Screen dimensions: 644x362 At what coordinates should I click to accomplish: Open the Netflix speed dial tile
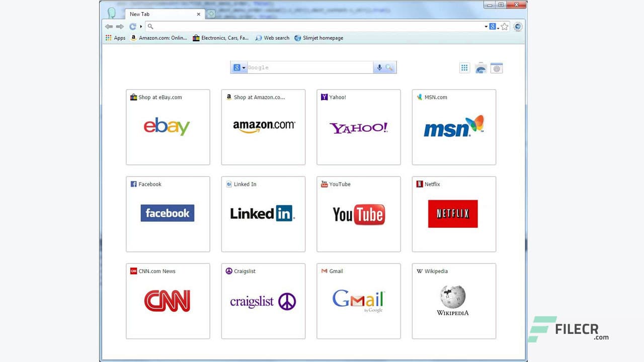(x=453, y=214)
